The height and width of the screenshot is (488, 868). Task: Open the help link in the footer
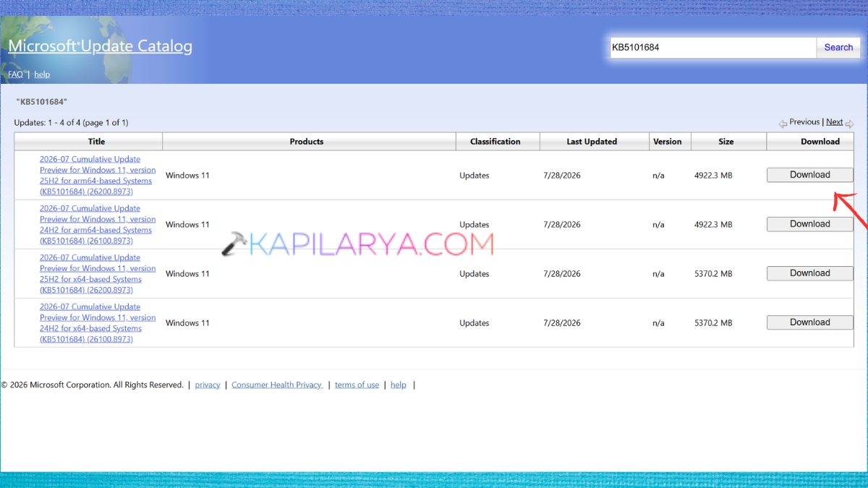pos(399,385)
